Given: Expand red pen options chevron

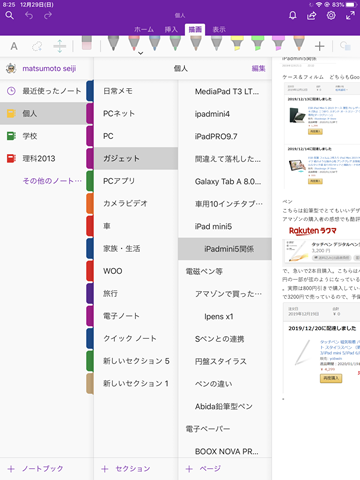Looking at the screenshot, I should [x=141, y=53].
